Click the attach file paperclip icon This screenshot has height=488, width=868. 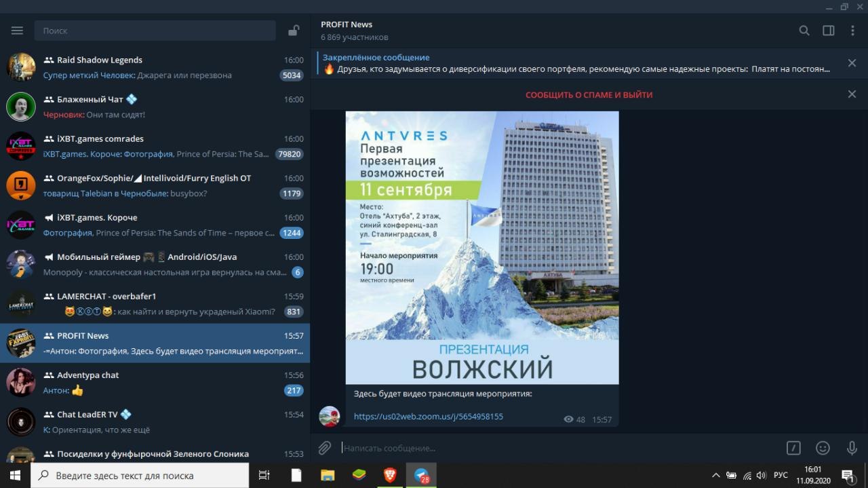click(325, 448)
